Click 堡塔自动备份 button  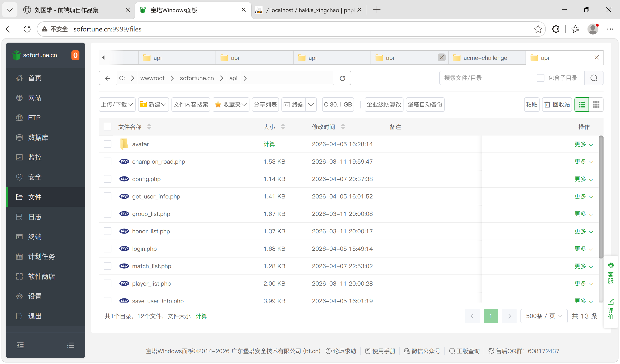(425, 105)
